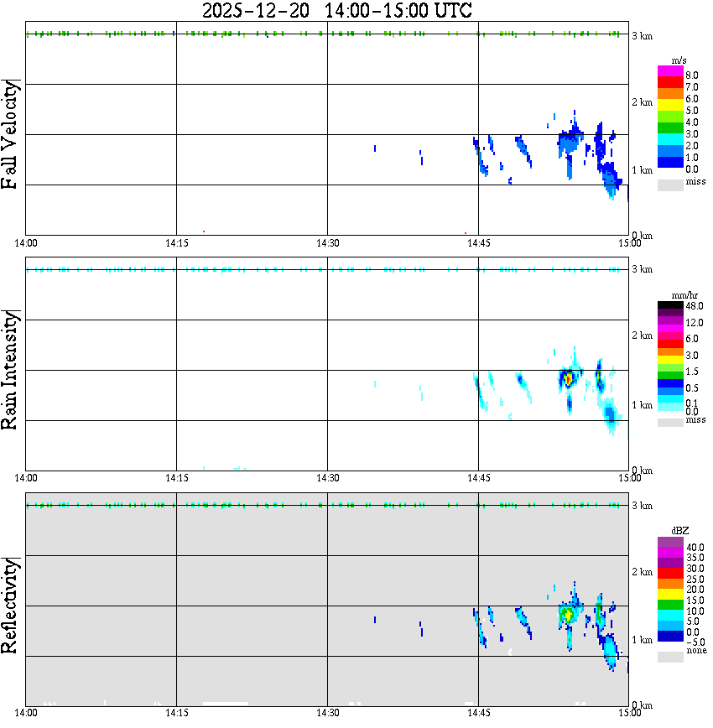Click the '1 km' height label of Reflectivity
713x728 pixels.
[642, 640]
